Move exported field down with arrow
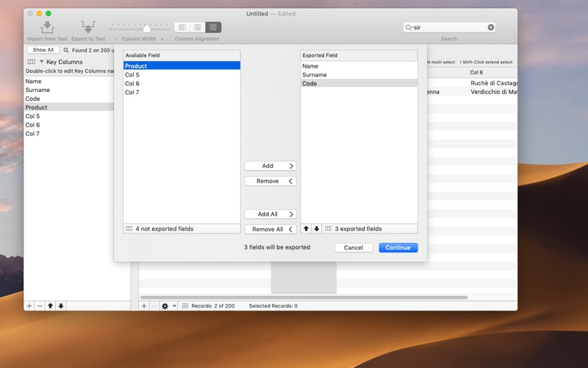The image size is (588, 368). (317, 229)
